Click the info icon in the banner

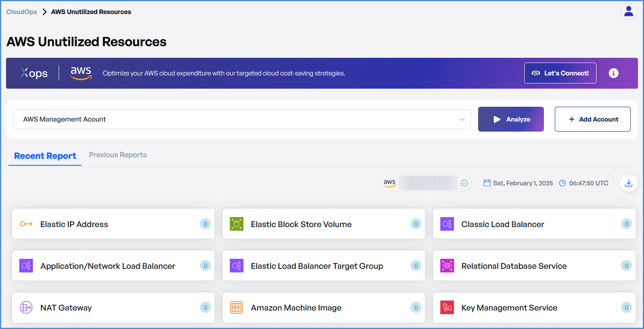point(613,73)
